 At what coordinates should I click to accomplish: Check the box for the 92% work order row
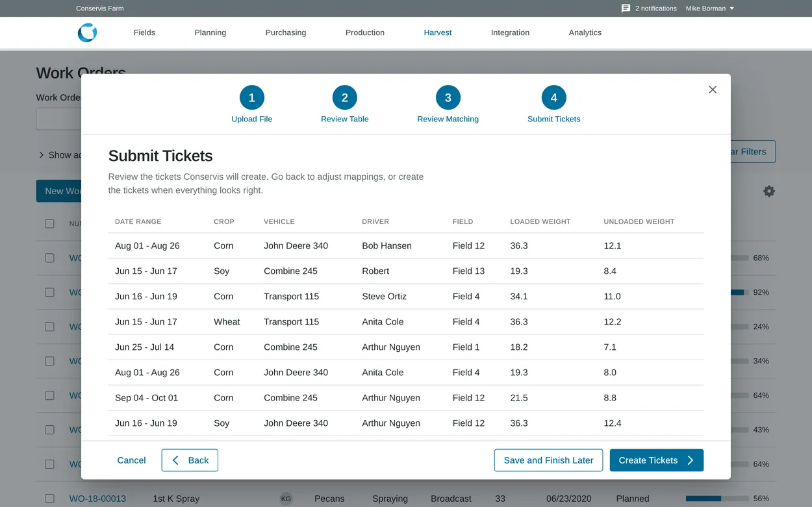(x=49, y=292)
